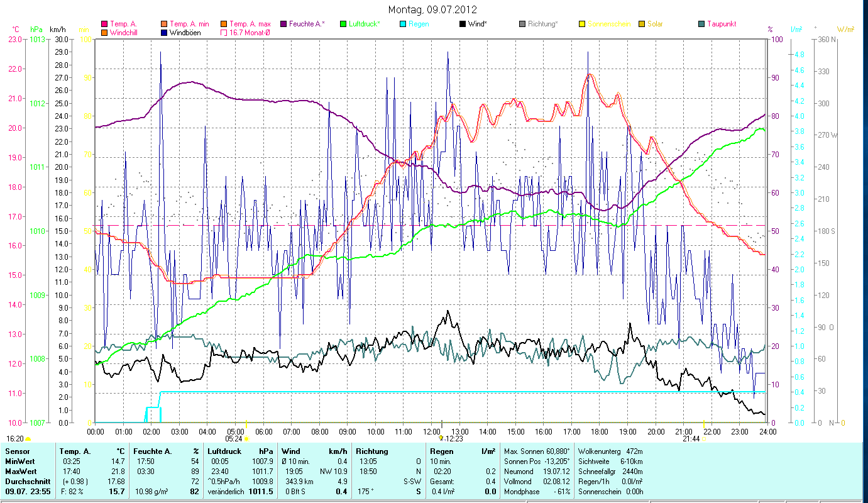
Task: Click the solar noon marker at 12:23
Action: [x=442, y=438]
